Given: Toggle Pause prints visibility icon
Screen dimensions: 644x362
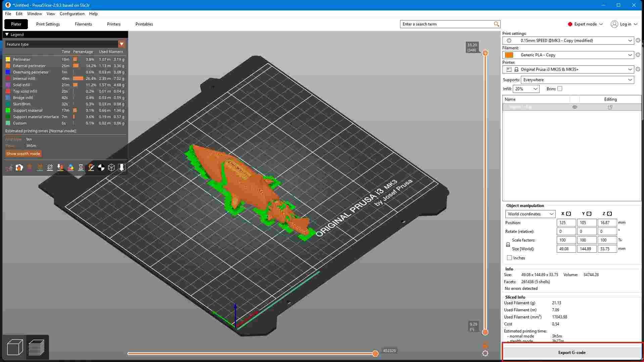Looking at the screenshot, I should [81, 167].
